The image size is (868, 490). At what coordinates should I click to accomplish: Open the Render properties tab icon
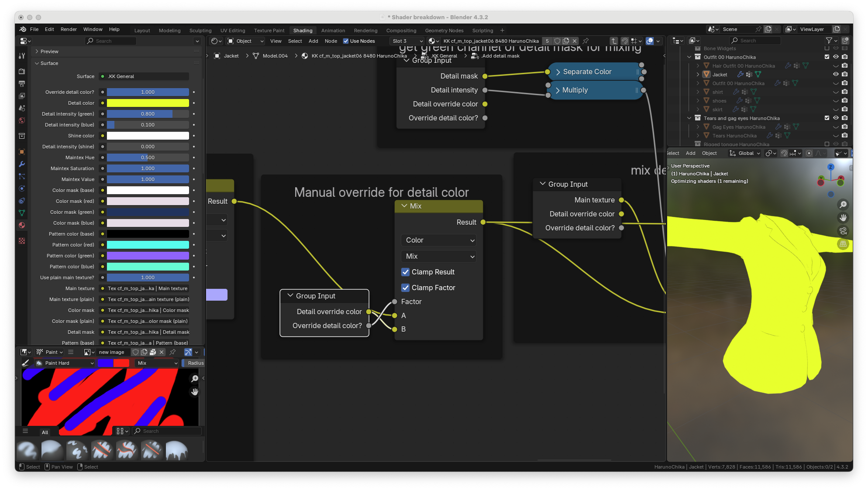pyautogui.click(x=22, y=71)
